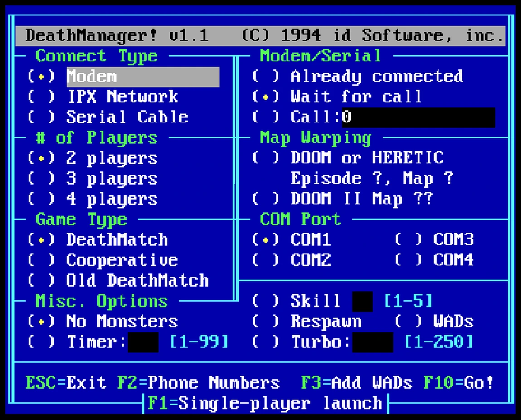521x420 pixels.
Task: Open F2=Phone Numbers
Action: [x=199, y=383]
